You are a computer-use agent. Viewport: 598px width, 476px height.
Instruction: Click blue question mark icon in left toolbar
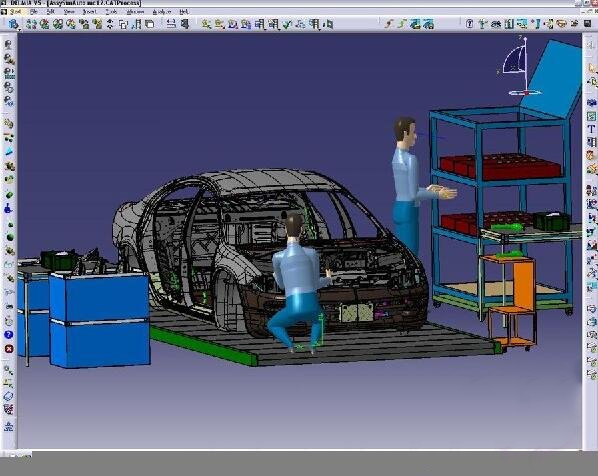pos(8,334)
